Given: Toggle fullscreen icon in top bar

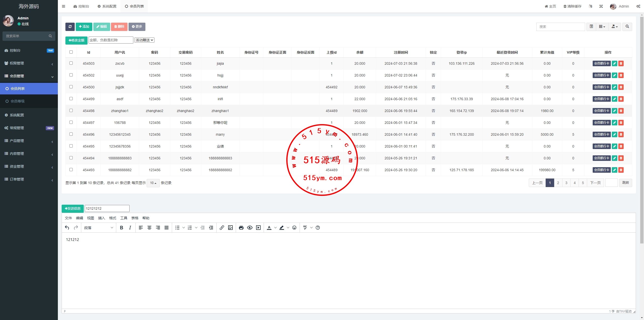Looking at the screenshot, I should pos(601,6).
